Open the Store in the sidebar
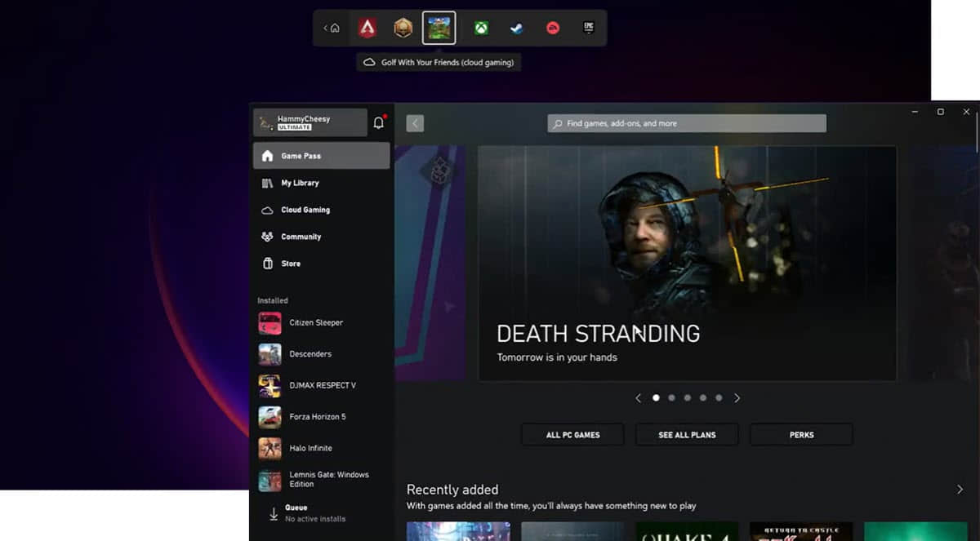The image size is (980, 541). [322, 264]
